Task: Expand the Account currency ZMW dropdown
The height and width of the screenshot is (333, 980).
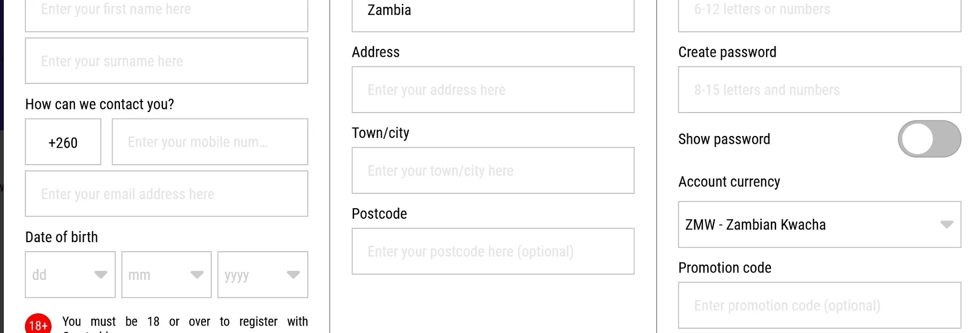Action: pyautogui.click(x=819, y=225)
